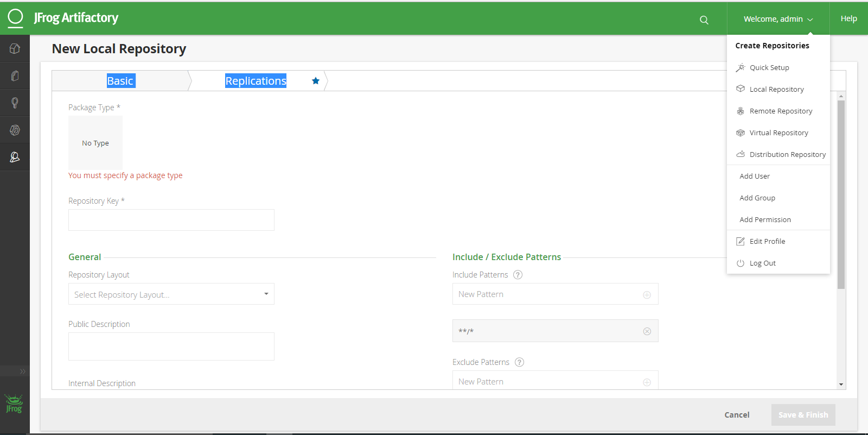The image size is (868, 435).
Task: Open the Builds icon in sidebar
Action: point(15,130)
